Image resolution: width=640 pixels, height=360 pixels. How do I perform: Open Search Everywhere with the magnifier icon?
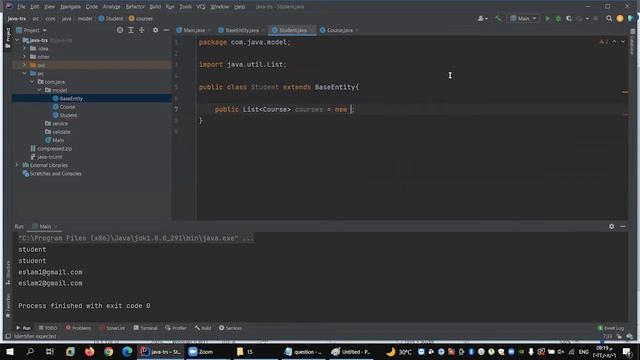pyautogui.click(x=609, y=19)
